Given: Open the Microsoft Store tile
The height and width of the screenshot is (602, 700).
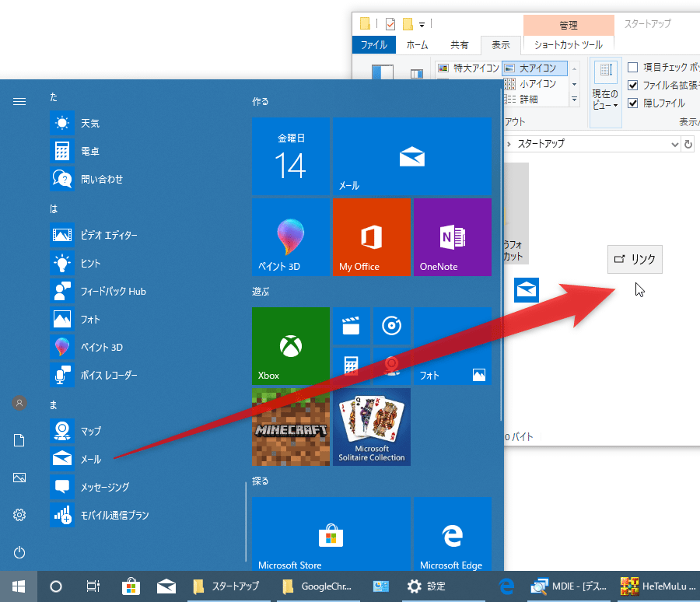Looking at the screenshot, I should click(x=331, y=534).
